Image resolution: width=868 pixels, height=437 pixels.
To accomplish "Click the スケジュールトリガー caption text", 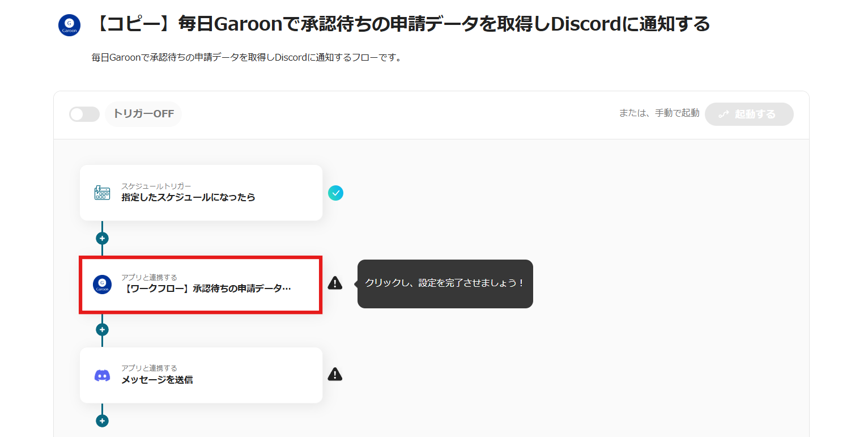I will (156, 186).
